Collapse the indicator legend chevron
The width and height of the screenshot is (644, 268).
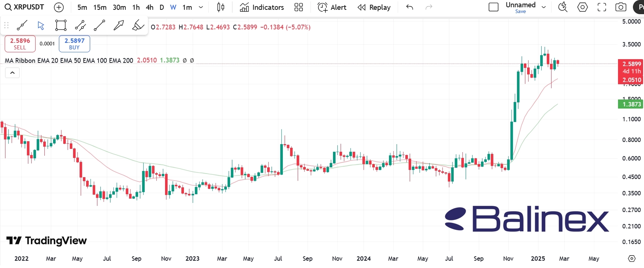(12, 73)
